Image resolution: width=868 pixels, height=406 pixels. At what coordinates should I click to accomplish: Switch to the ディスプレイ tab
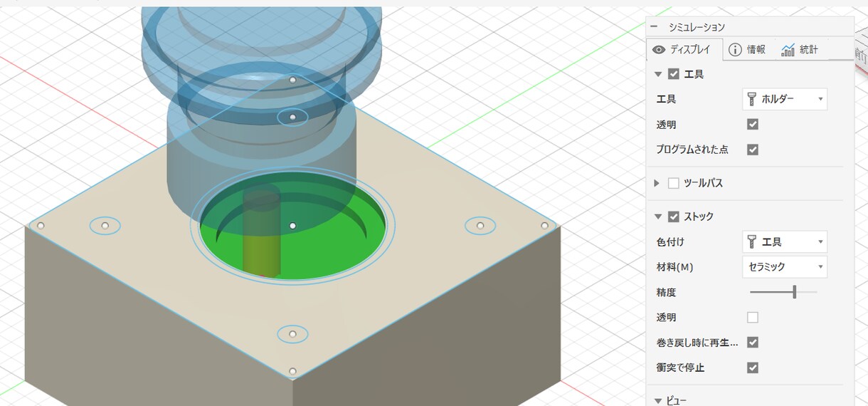(x=685, y=50)
